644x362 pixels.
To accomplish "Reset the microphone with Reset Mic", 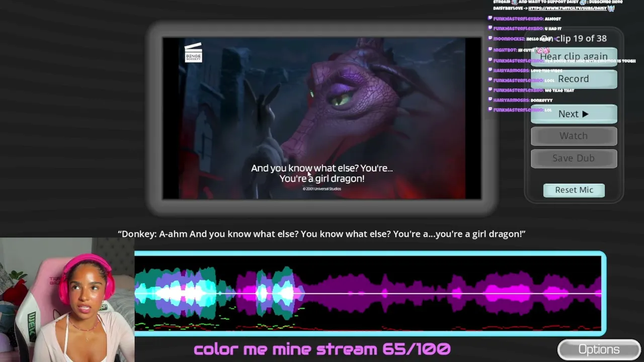I will pos(574,190).
